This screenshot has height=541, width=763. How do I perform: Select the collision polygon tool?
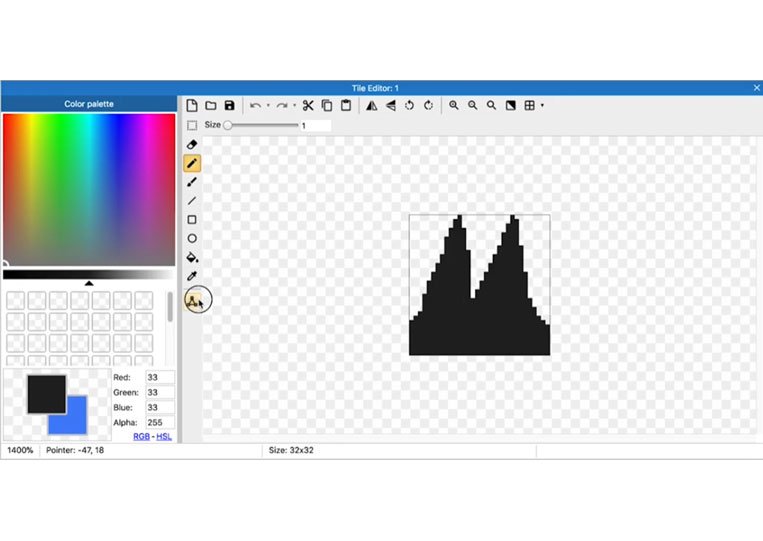(193, 301)
